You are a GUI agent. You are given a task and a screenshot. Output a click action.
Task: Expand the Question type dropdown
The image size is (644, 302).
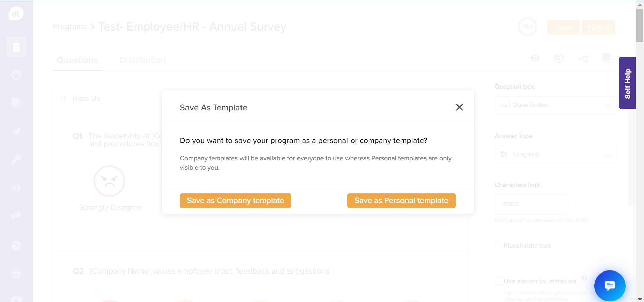tap(555, 105)
